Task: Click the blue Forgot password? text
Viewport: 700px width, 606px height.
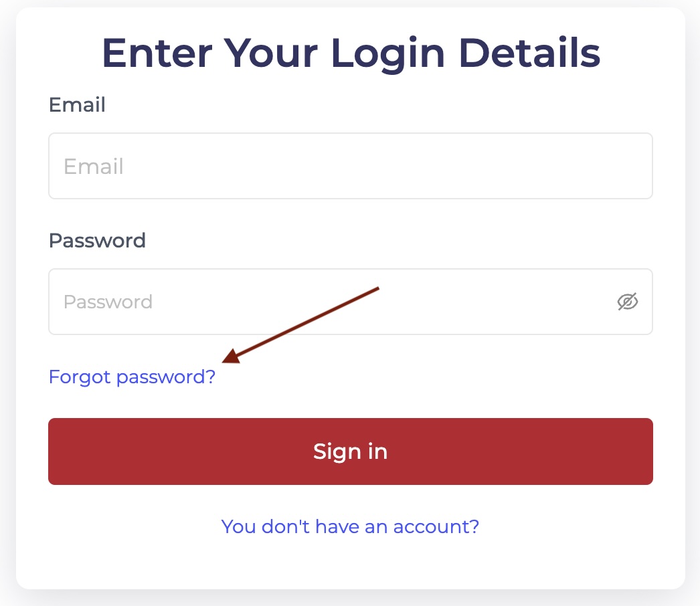Action: (132, 377)
